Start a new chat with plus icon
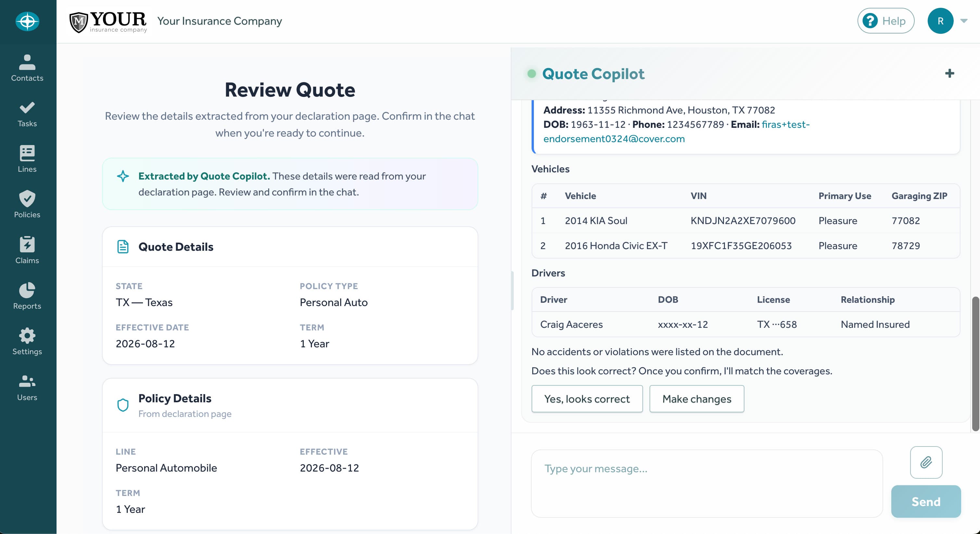 (x=949, y=73)
